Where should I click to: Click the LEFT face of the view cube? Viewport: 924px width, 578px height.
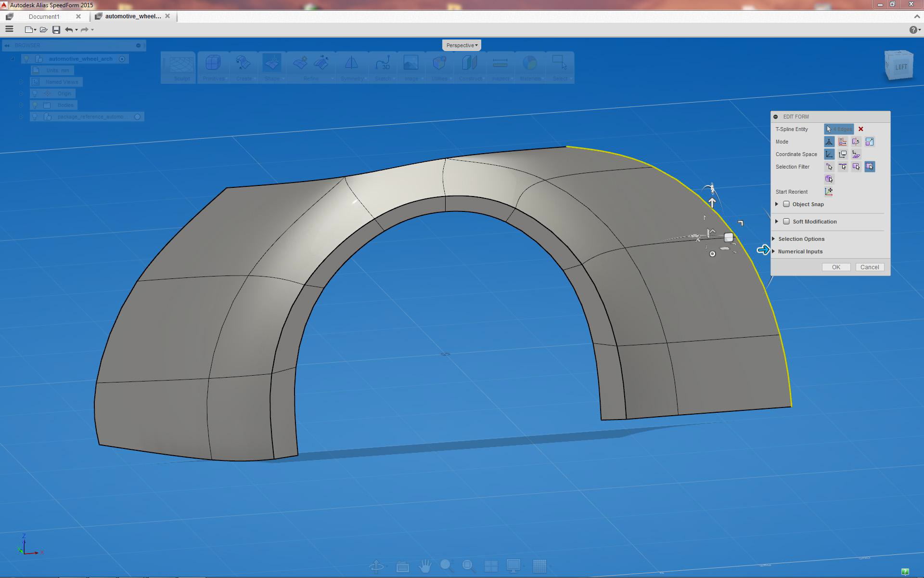click(x=901, y=67)
